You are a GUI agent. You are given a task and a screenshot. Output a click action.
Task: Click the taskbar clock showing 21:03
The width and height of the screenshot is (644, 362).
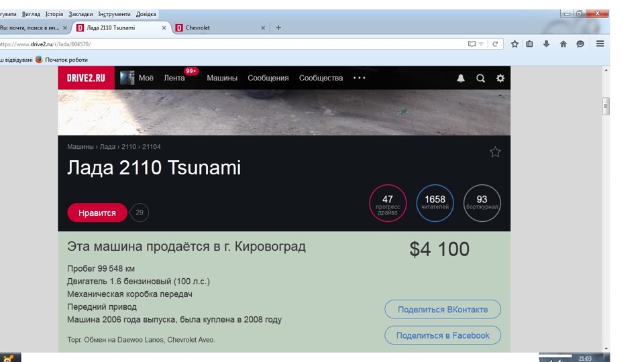tap(585, 358)
